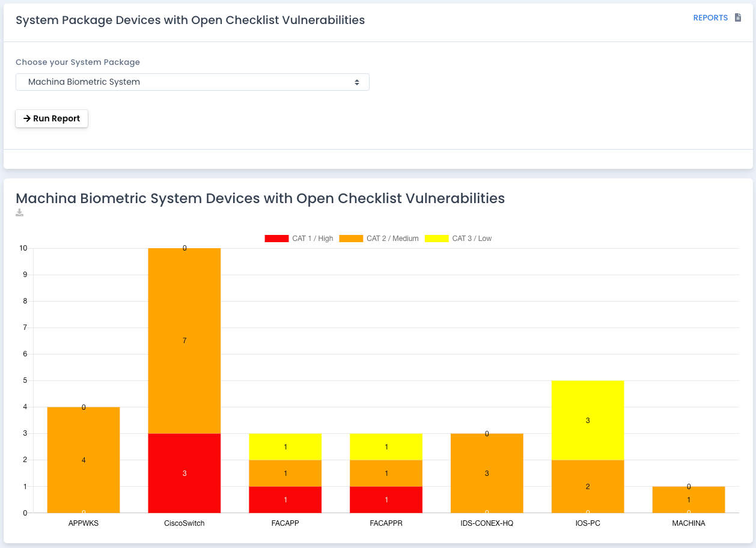This screenshot has width=756, height=548.
Task: Click IDS-CONEX-HQ orange bar showing 3
Action: (x=487, y=473)
